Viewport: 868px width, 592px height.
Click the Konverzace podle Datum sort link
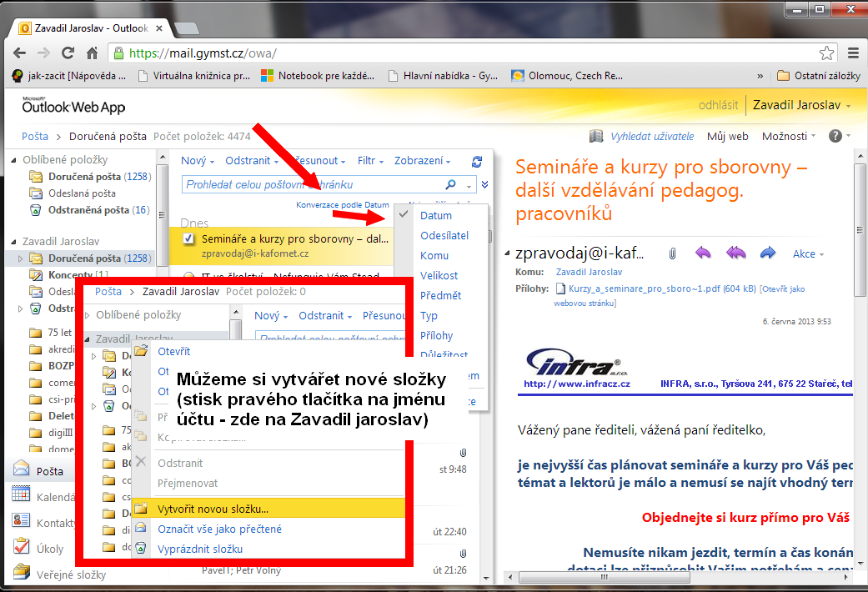click(343, 204)
